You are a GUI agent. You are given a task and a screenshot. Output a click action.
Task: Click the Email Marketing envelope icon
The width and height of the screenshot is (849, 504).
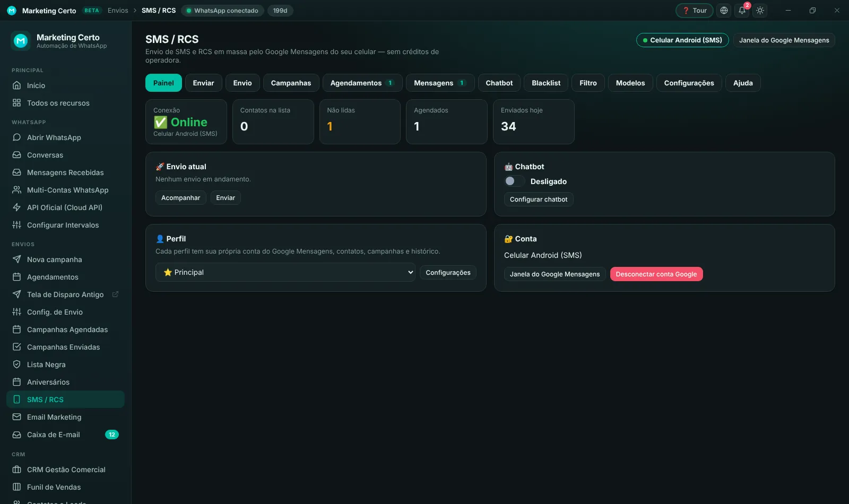point(17,417)
